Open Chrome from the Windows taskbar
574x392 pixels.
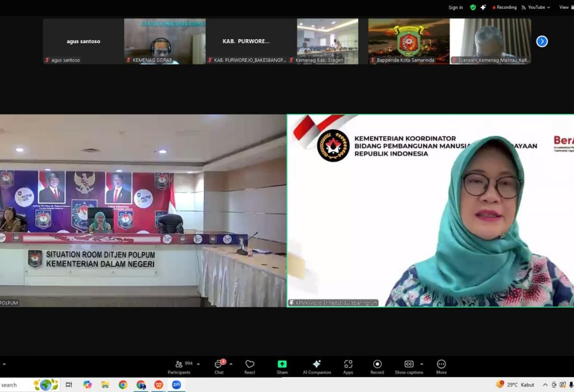[x=123, y=385]
